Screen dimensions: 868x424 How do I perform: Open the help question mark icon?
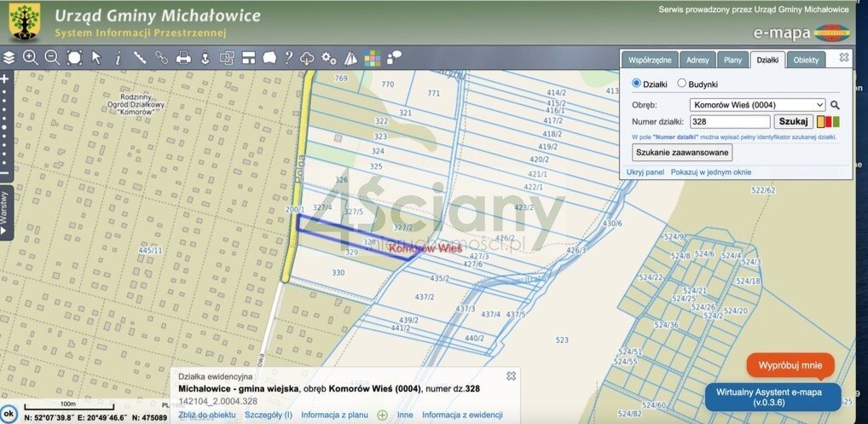coord(289,58)
